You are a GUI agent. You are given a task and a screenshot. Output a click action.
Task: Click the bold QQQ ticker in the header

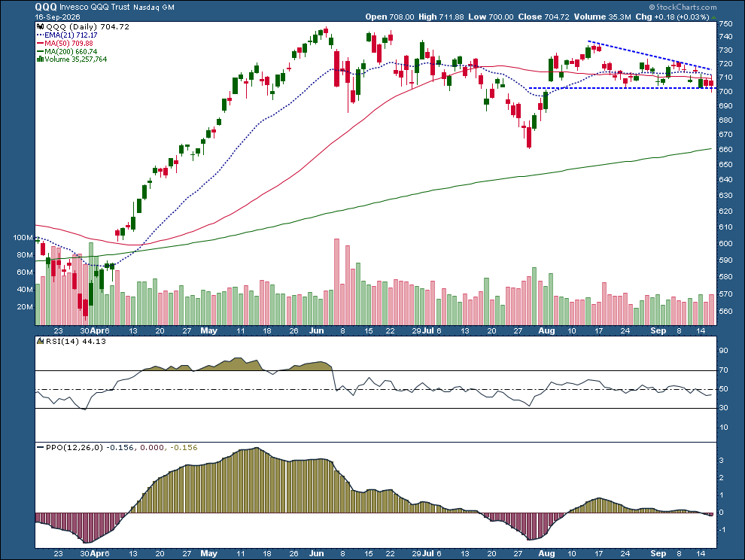coord(46,7)
